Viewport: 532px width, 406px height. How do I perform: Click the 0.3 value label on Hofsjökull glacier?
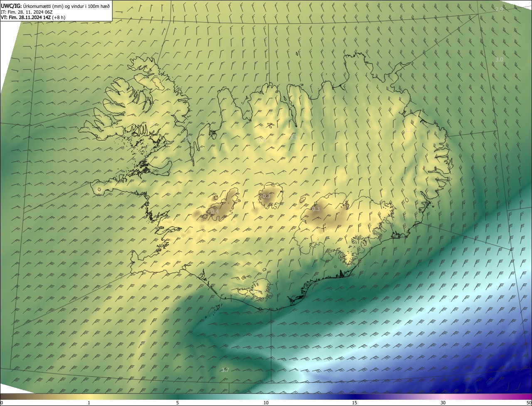266,196
